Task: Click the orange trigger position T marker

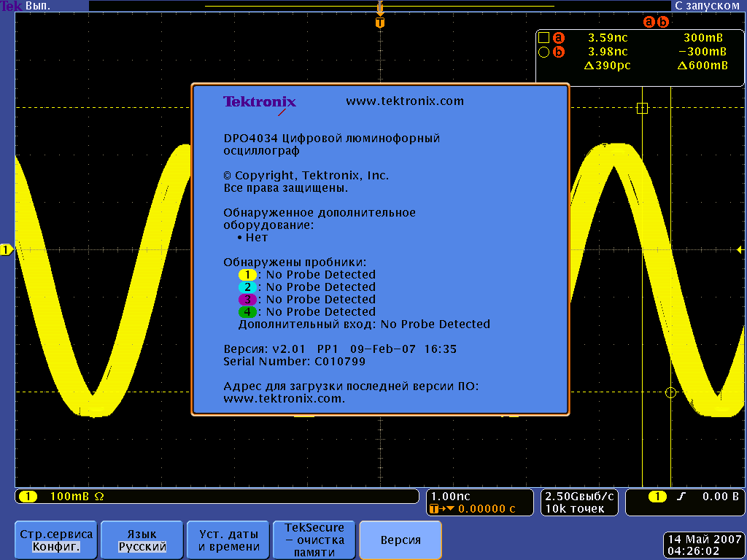Action: click(x=379, y=23)
